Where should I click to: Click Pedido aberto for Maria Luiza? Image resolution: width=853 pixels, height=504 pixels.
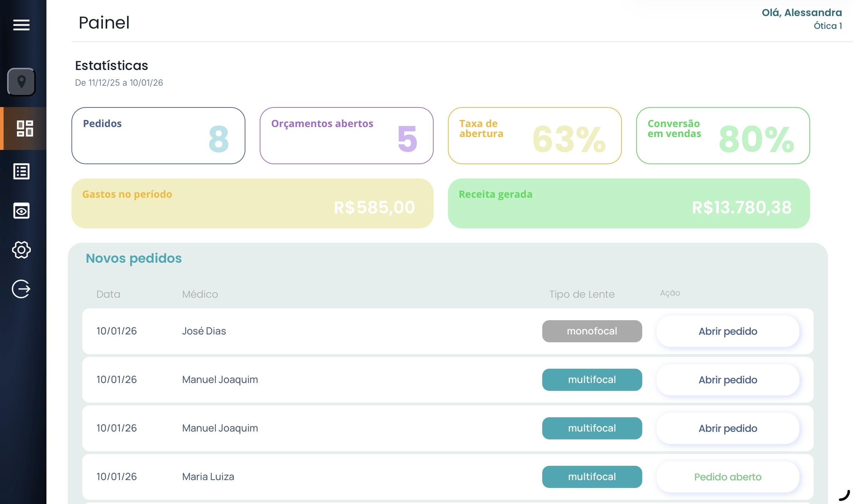pyautogui.click(x=728, y=477)
